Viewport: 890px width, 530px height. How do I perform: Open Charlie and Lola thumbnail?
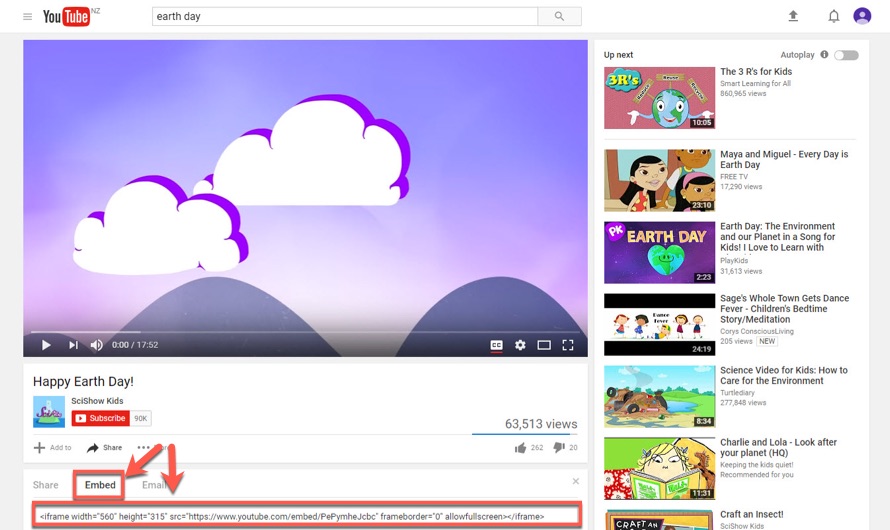(660, 469)
